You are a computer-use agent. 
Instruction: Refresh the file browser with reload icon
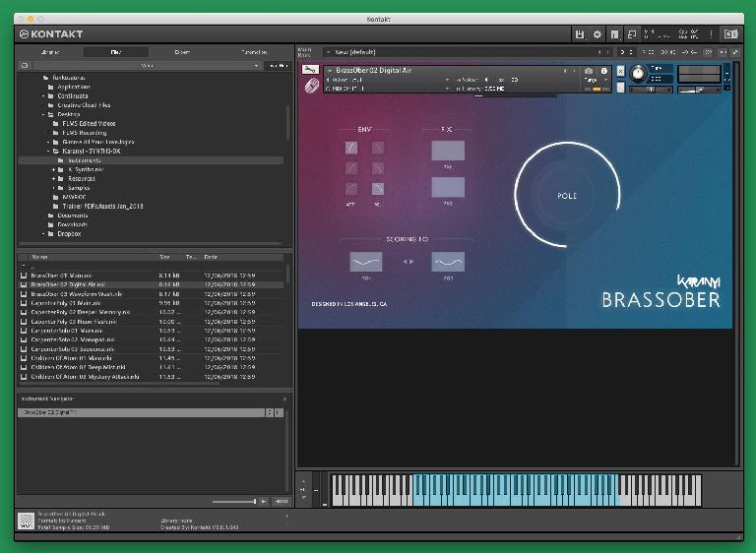point(25,66)
